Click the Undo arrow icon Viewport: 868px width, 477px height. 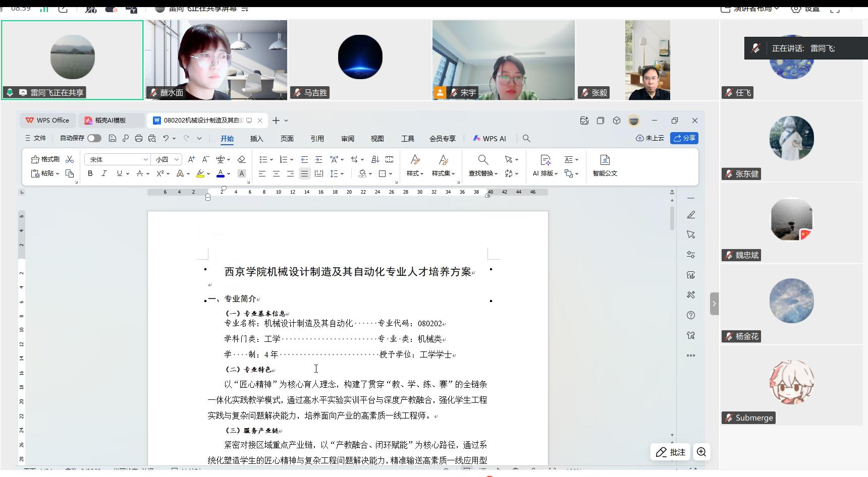pos(166,138)
